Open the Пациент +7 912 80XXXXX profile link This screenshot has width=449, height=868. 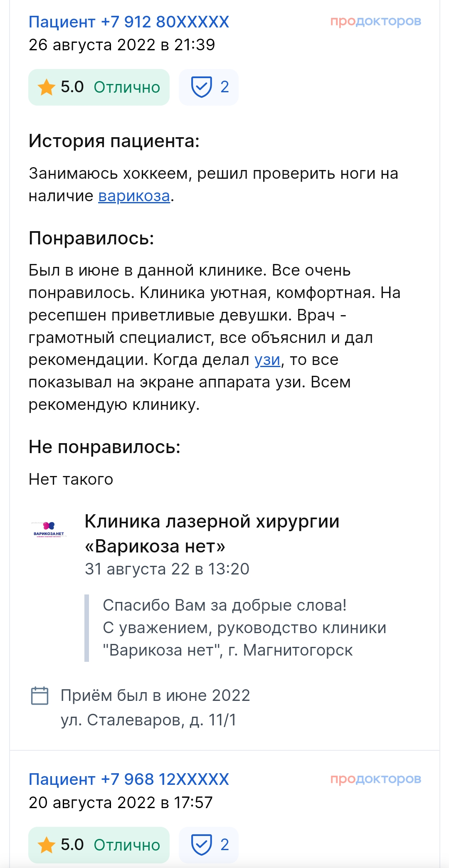tap(129, 22)
